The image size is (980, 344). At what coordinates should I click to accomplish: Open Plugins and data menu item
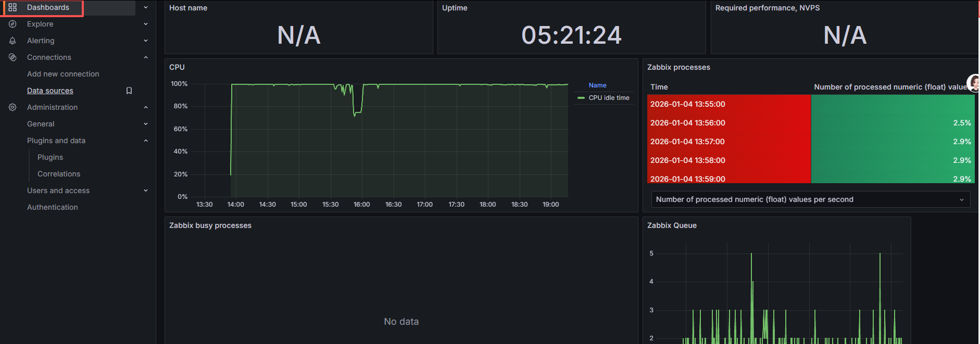tap(56, 141)
